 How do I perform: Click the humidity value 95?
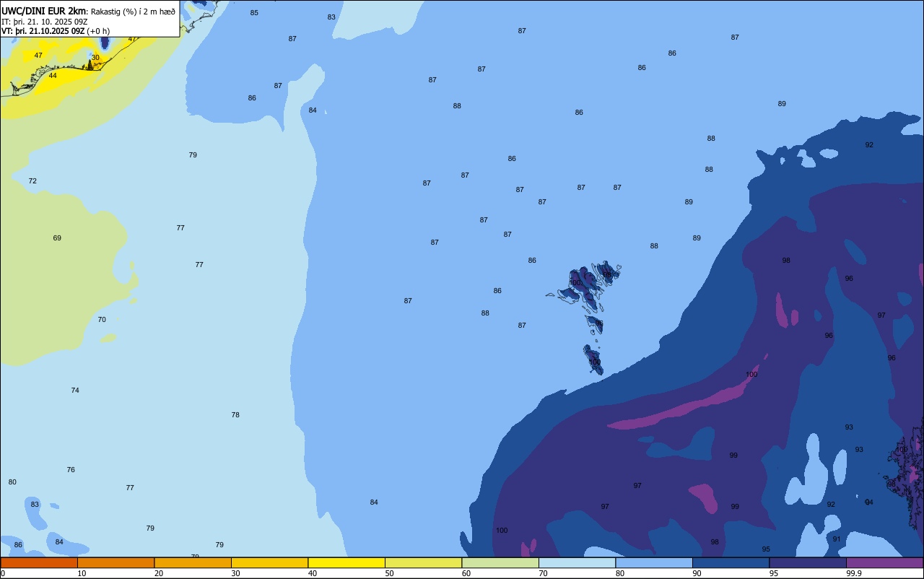(x=766, y=549)
